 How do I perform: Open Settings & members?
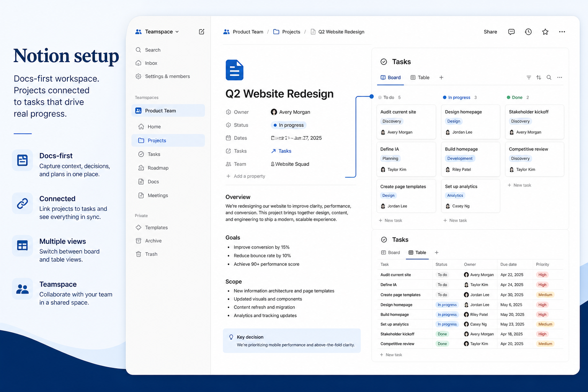163,77
